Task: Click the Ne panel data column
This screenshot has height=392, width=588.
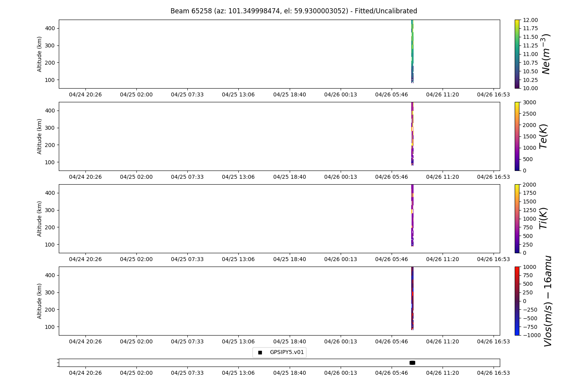Action: [412, 51]
